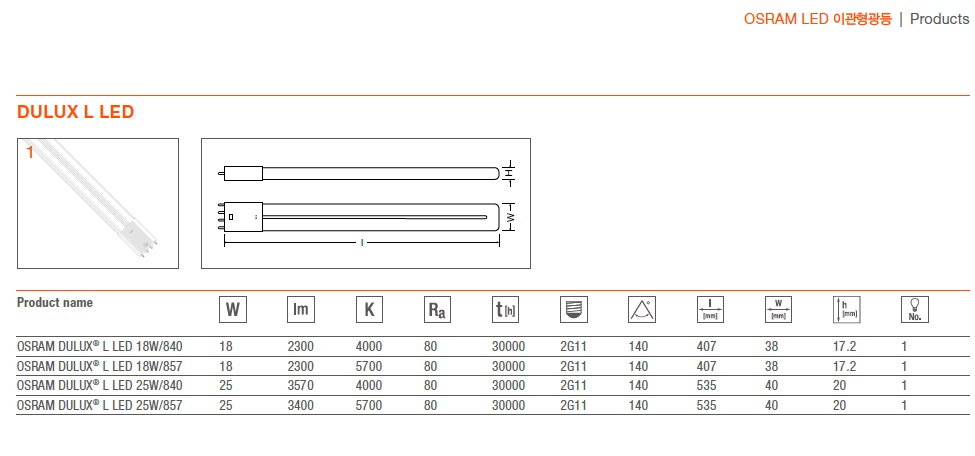
Task: Click the color temperature K icon
Action: (x=369, y=310)
